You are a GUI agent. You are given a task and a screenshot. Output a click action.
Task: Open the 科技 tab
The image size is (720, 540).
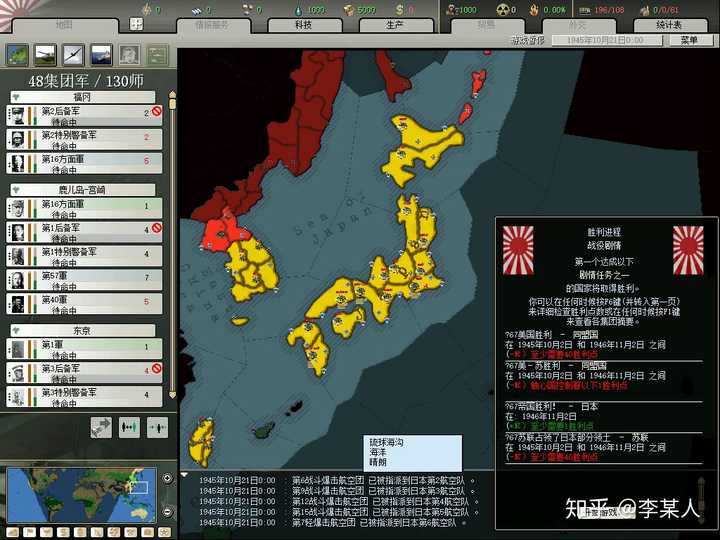pos(304,25)
